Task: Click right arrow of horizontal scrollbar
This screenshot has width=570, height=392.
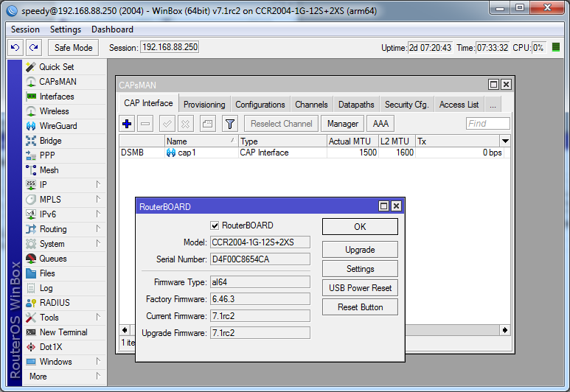Action: point(505,330)
